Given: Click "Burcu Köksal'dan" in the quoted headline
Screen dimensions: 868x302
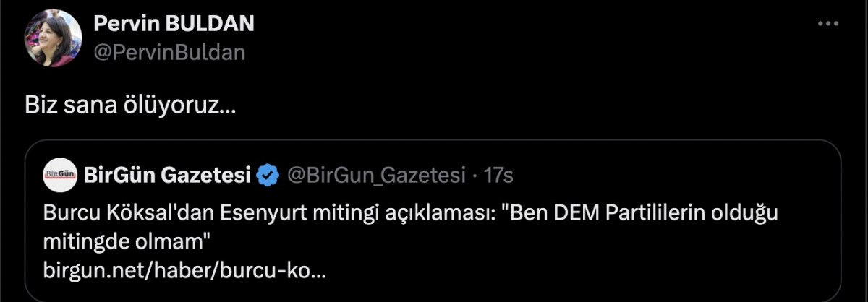Looking at the screenshot, I should tap(114, 214).
